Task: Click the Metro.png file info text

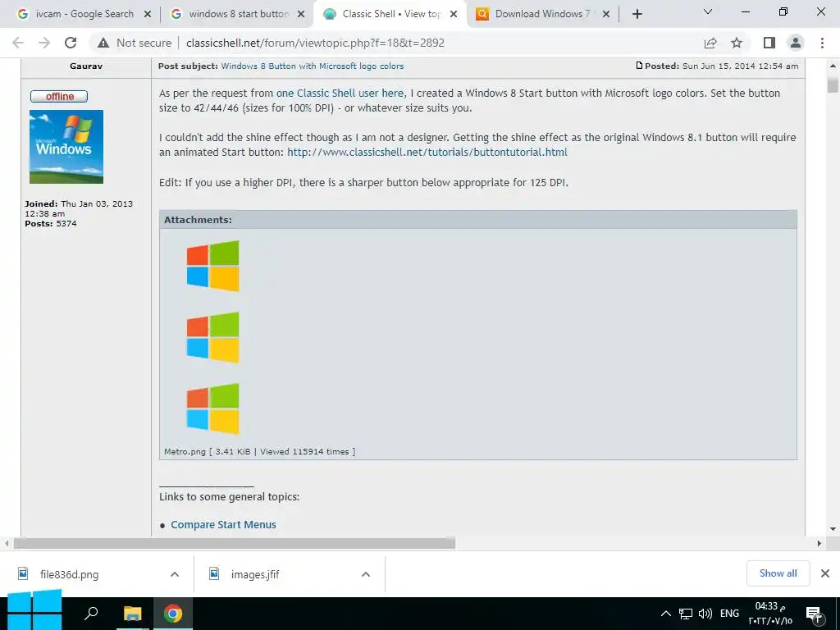Action: [259, 452]
